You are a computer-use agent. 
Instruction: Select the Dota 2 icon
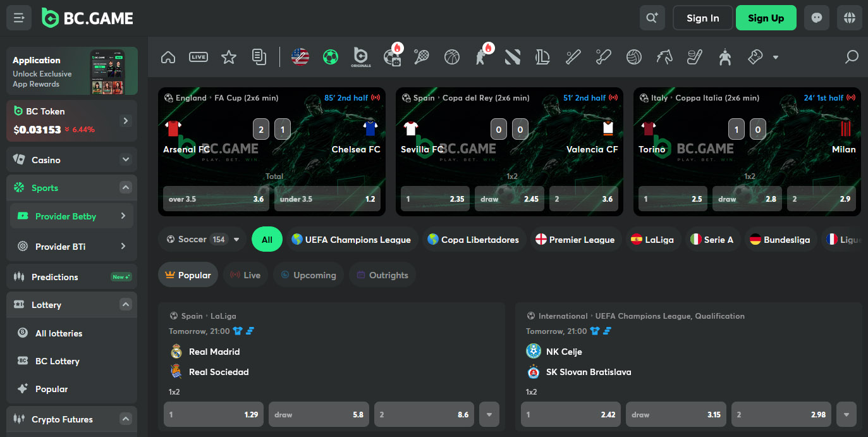(512, 57)
